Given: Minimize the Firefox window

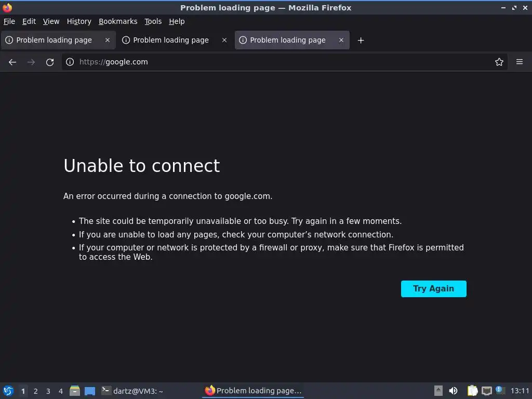Looking at the screenshot, I should 503,7.
